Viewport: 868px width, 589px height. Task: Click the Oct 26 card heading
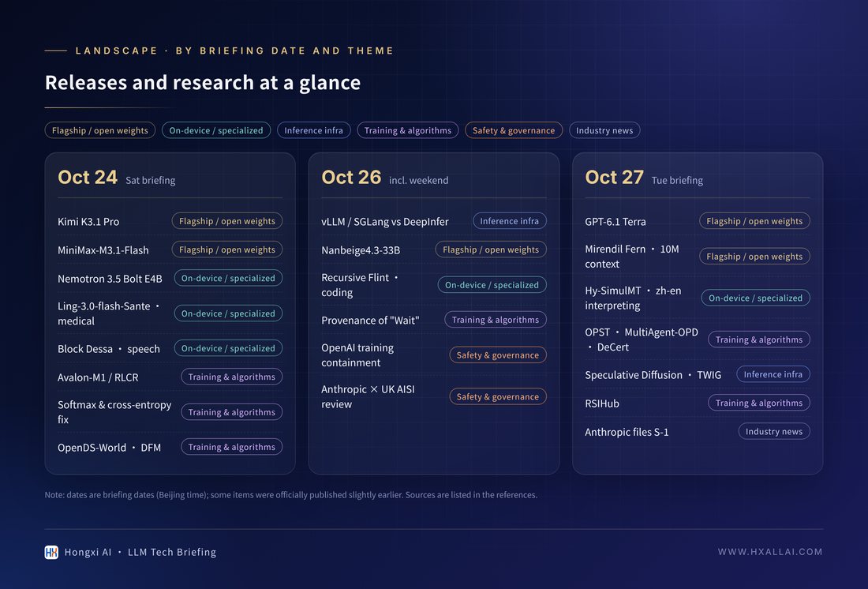click(x=351, y=178)
